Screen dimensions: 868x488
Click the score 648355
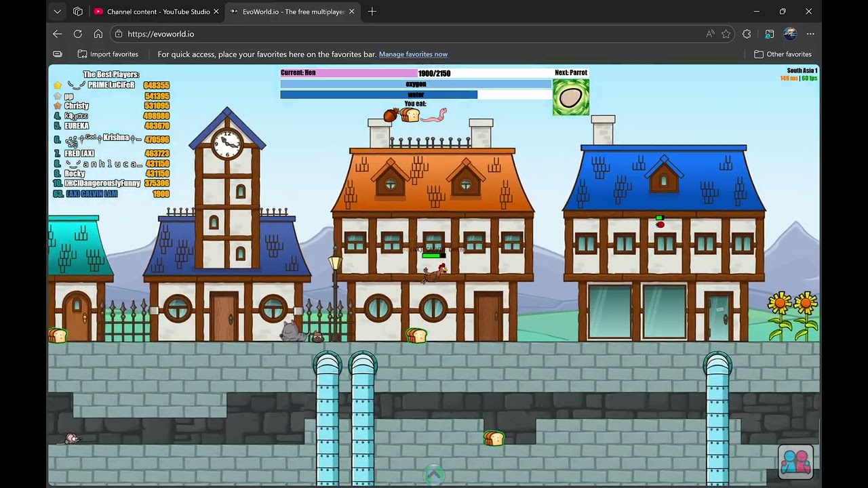coord(157,85)
